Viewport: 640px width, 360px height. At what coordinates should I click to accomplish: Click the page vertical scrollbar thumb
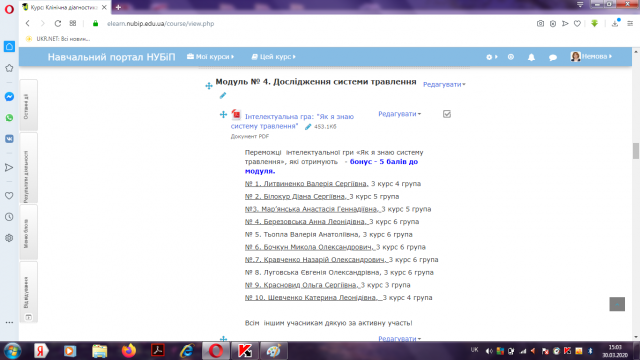(636, 151)
